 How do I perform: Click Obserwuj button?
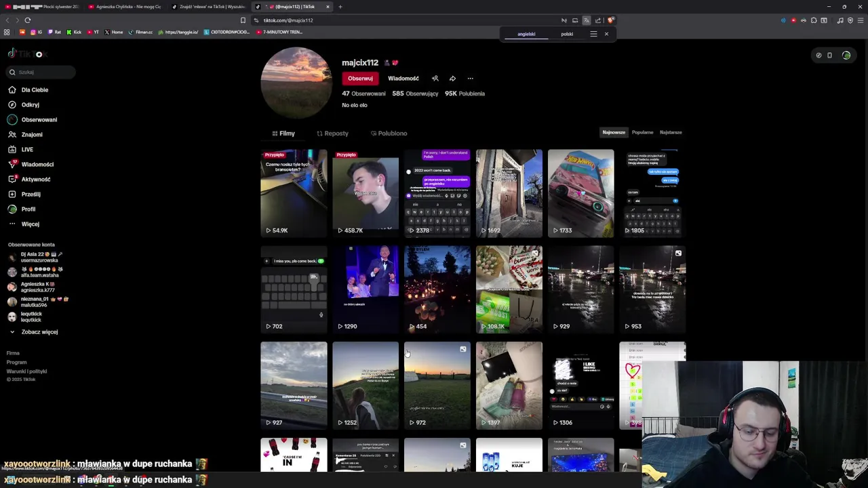[x=360, y=79]
